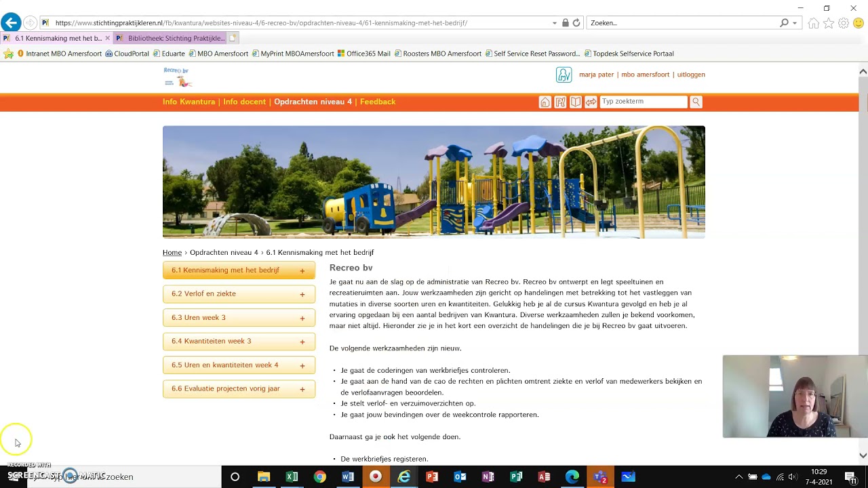Screen dimensions: 868x488
Task: Open Roosters MBO Amersfoort bookmark
Action: (437, 54)
